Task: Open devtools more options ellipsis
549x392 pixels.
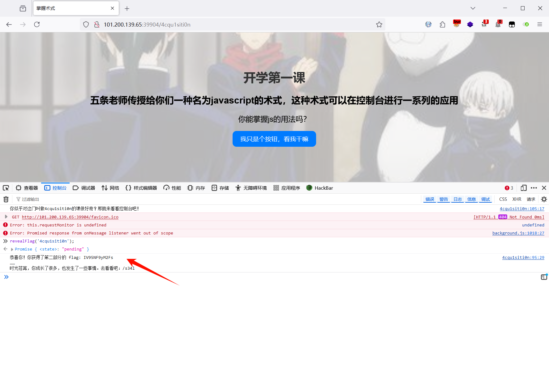Action: (534, 188)
